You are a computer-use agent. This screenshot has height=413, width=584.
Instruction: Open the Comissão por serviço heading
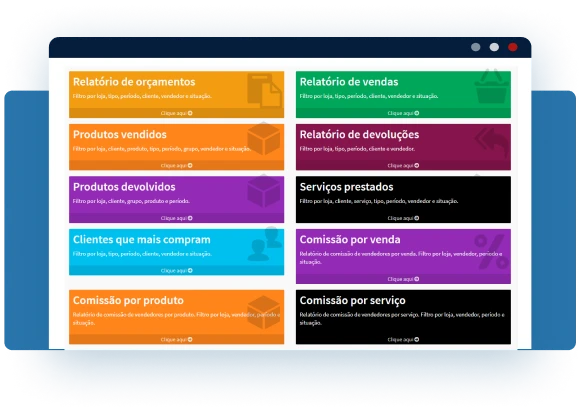[352, 301]
